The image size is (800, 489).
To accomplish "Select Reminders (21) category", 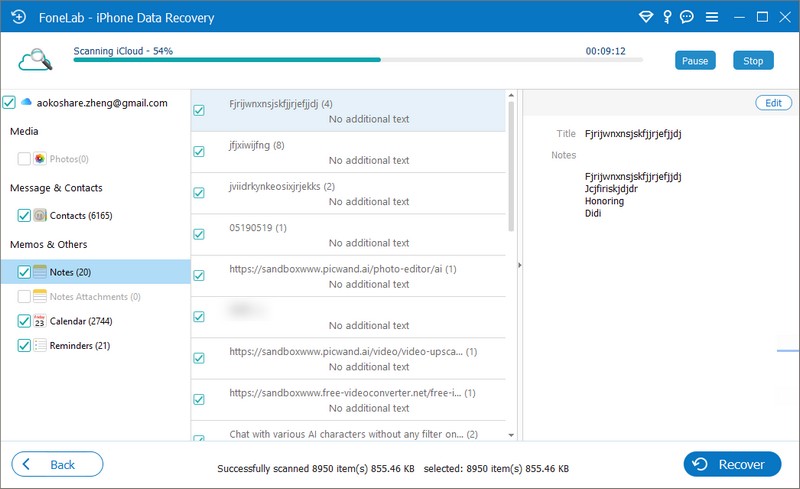I will pyautogui.click(x=80, y=346).
